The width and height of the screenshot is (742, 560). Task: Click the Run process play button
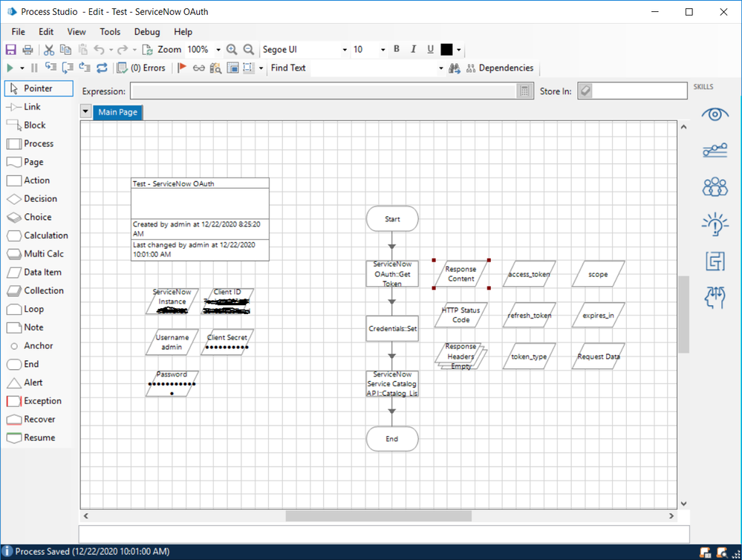pos(10,68)
